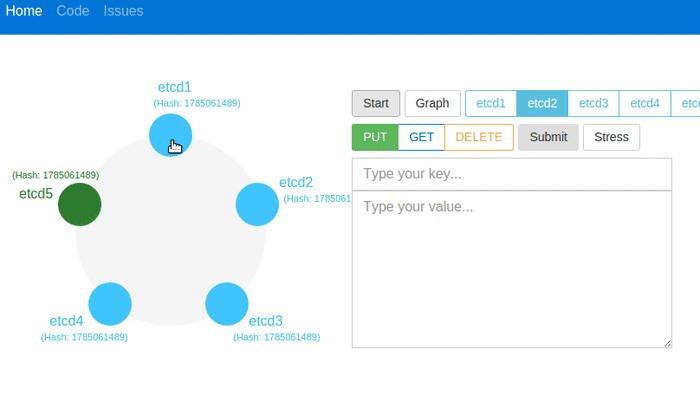
Task: Click the etcd2 node circle
Action: [x=257, y=204]
